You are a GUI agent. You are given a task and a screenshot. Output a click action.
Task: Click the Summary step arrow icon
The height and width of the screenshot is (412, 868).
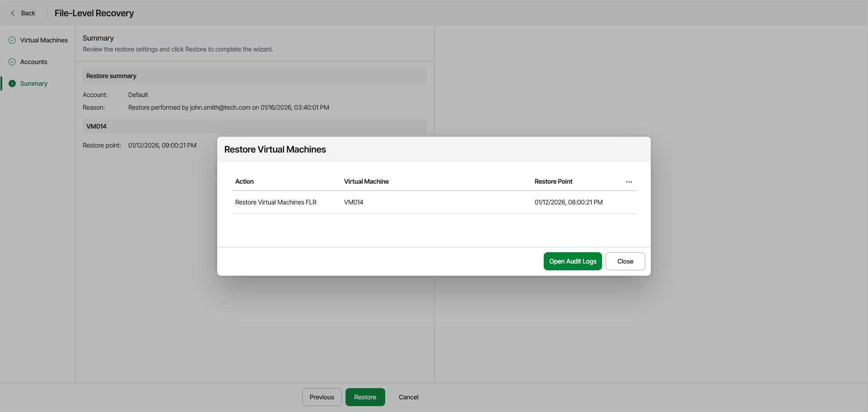(x=12, y=83)
